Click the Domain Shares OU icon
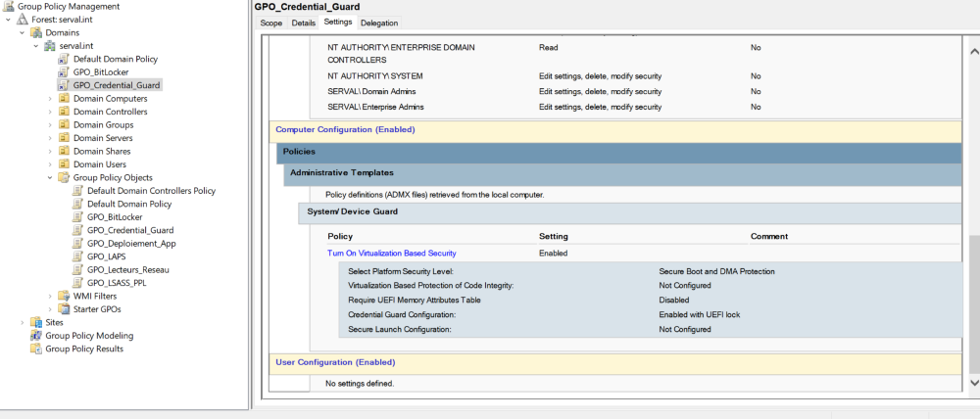The image size is (980, 419). coord(64,151)
